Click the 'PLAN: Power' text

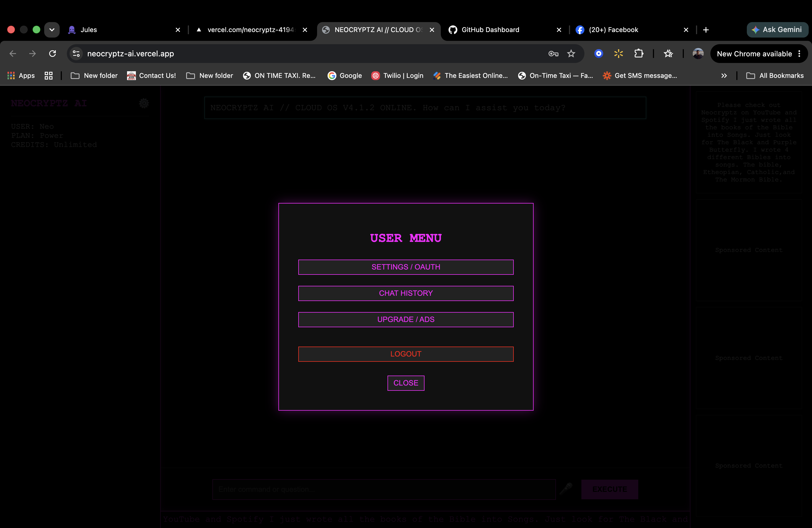37,135
